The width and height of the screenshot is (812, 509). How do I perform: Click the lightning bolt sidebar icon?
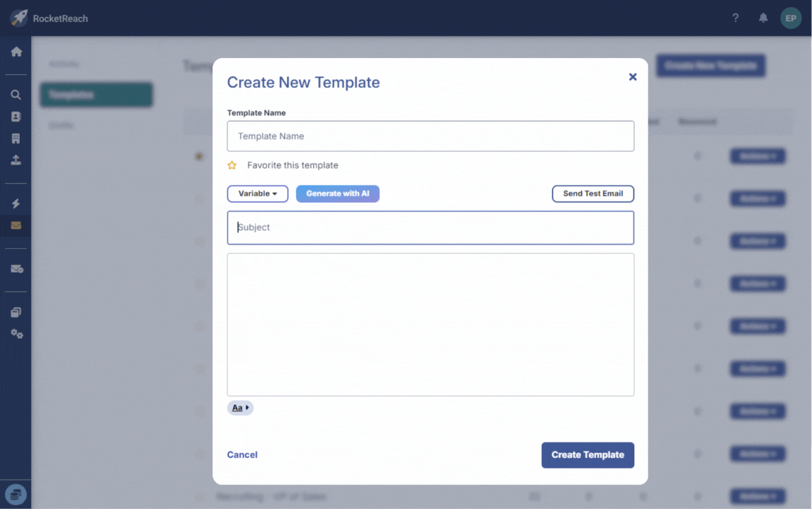pos(16,204)
